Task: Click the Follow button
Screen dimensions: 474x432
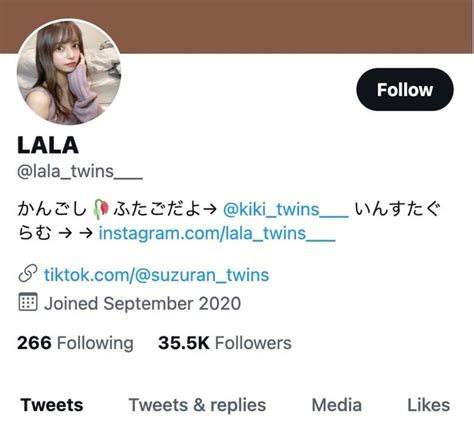Action: coord(405,89)
